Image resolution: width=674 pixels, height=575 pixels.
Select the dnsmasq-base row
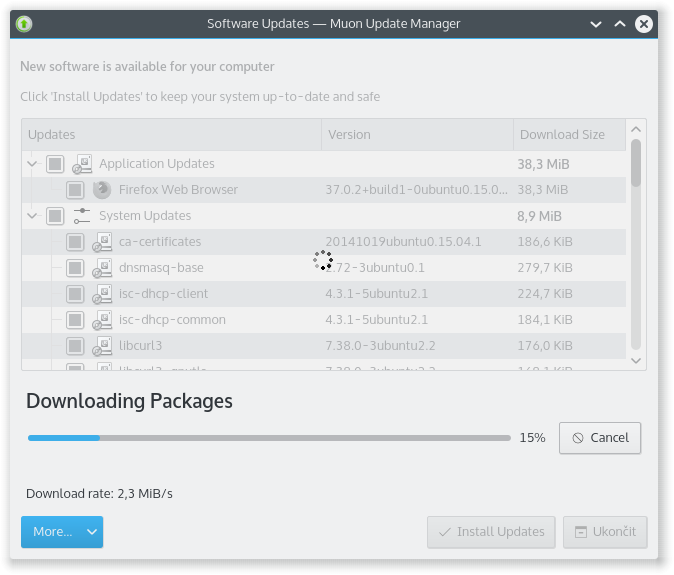[x=324, y=268]
